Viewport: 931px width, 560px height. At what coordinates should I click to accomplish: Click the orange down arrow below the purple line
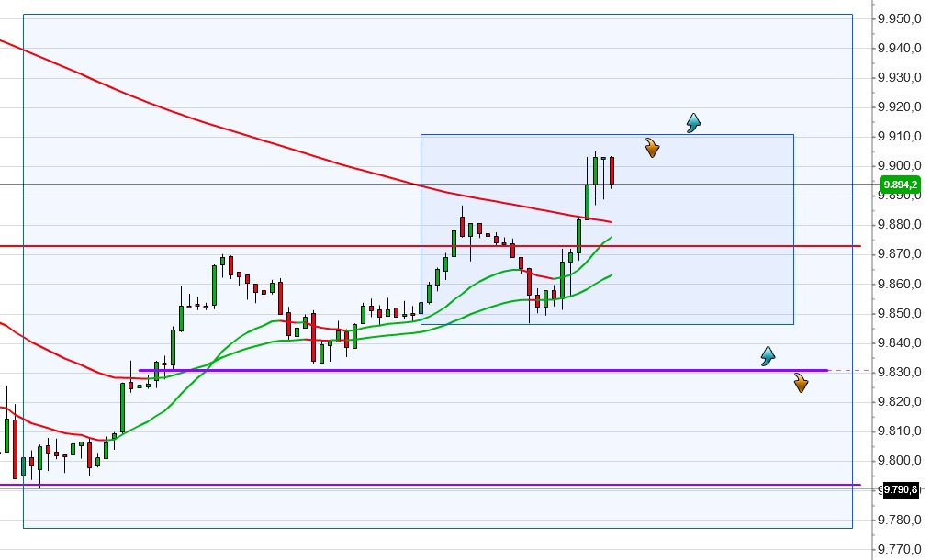click(801, 383)
